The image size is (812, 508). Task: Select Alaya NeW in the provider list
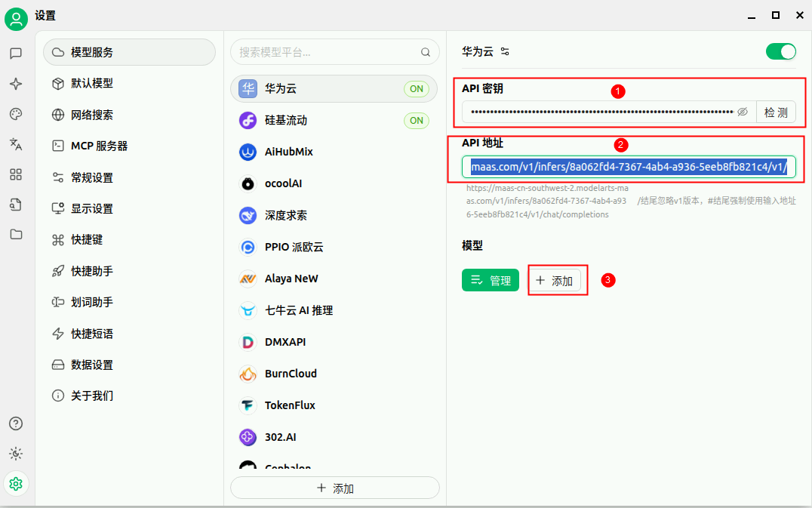334,279
